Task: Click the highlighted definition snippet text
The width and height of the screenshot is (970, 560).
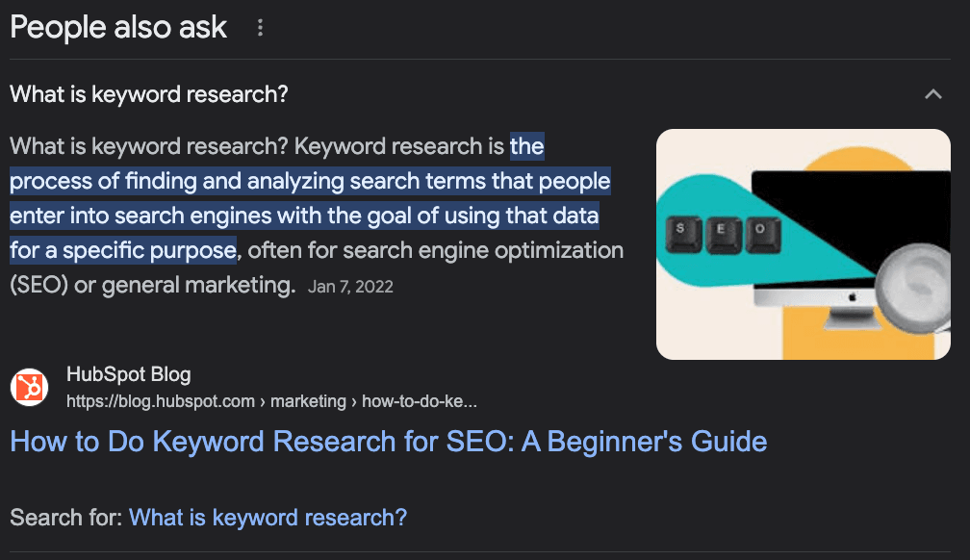Action: pyautogui.click(x=310, y=198)
